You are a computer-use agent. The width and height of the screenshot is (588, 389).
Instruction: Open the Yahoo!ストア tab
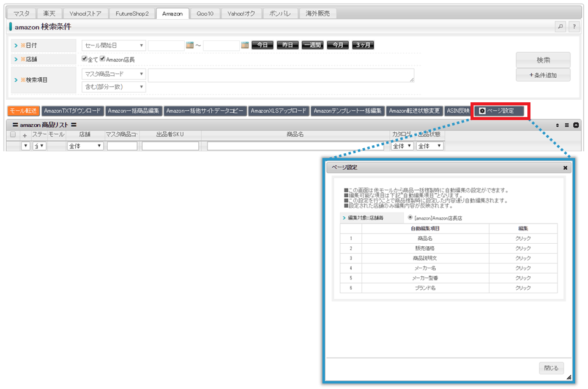pos(85,13)
